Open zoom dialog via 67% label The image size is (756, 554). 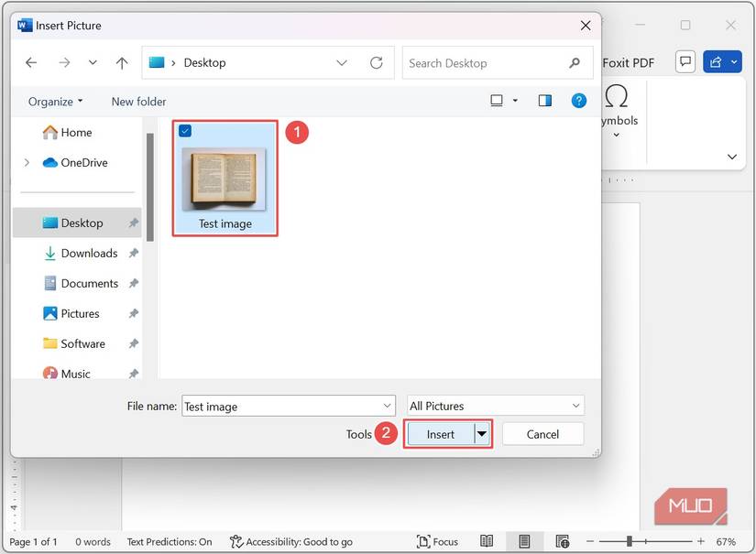pyautogui.click(x=726, y=542)
